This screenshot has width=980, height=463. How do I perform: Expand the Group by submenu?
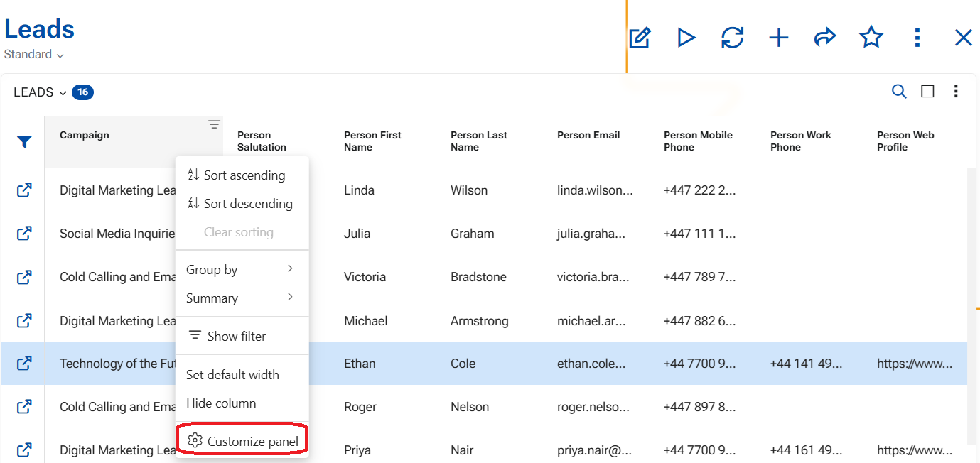pos(242,270)
